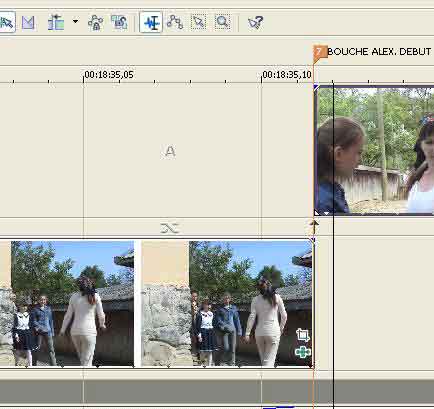Image resolution: width=434 pixels, height=409 pixels.
Task: Select the last walking clip thumbnail
Action: (x=227, y=303)
